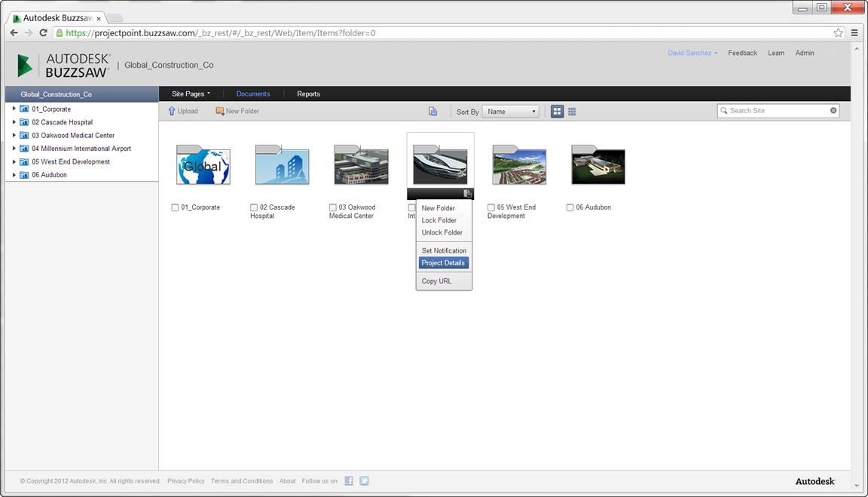The image size is (868, 497).
Task: Open the 03 Oakwood Medical Center thumbnail
Action: (362, 165)
